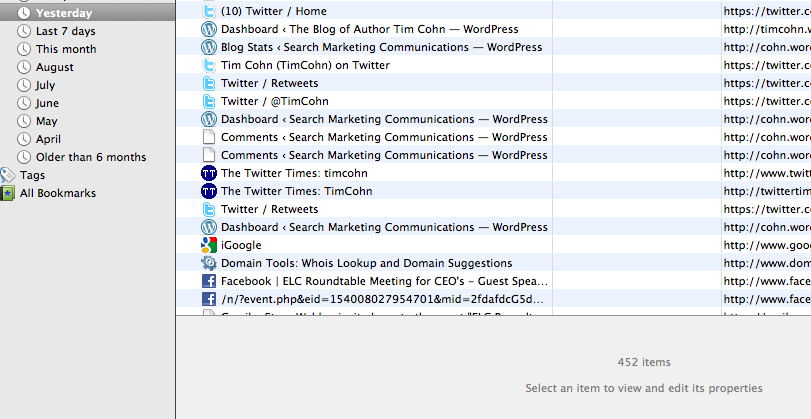Select the /n/?event.php Facebook history entry
The image size is (811, 419).
click(x=382, y=299)
